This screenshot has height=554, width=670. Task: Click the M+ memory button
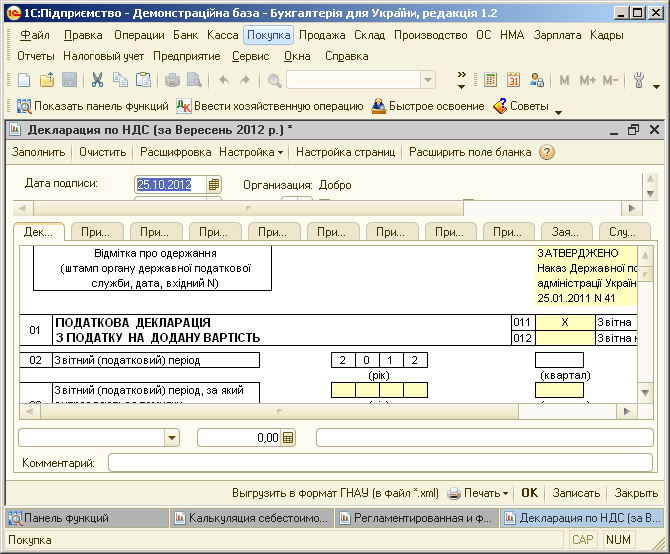[588, 80]
